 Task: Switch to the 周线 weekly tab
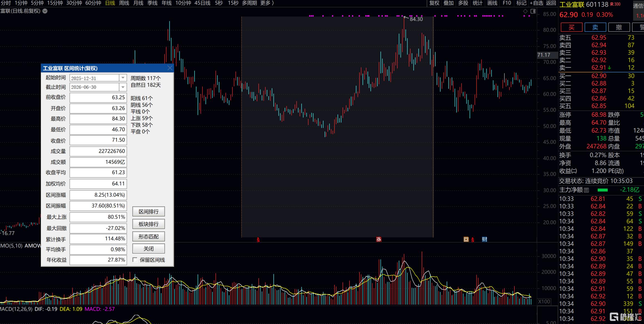[124, 3]
